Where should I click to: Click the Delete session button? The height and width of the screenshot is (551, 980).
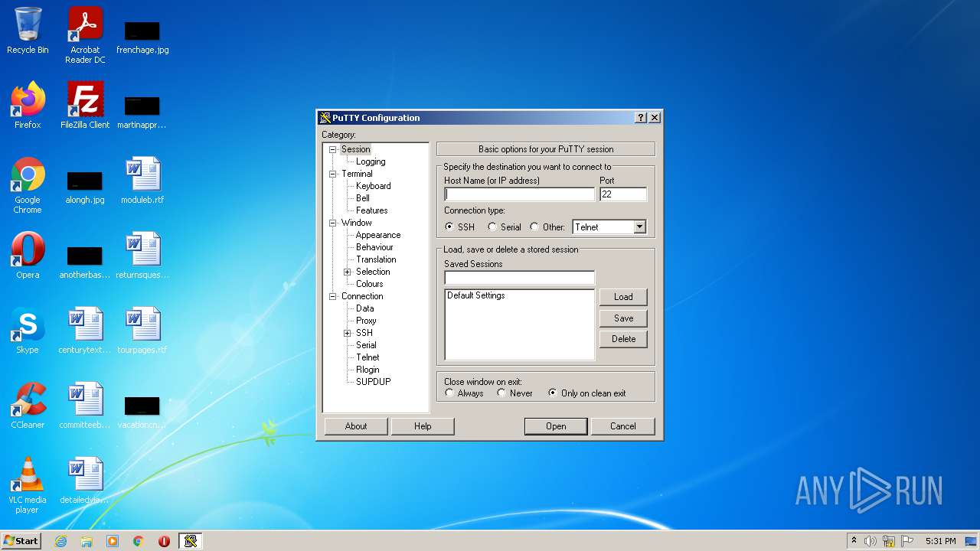pos(623,339)
